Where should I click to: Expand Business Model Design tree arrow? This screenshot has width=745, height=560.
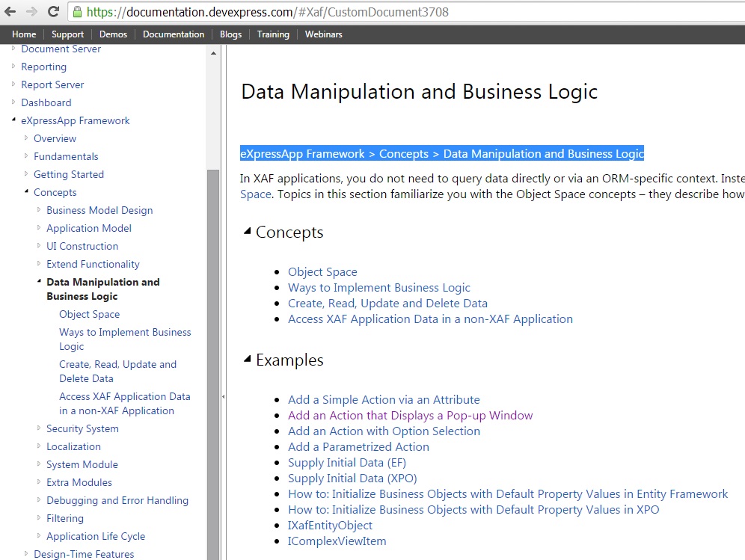pyautogui.click(x=39, y=209)
